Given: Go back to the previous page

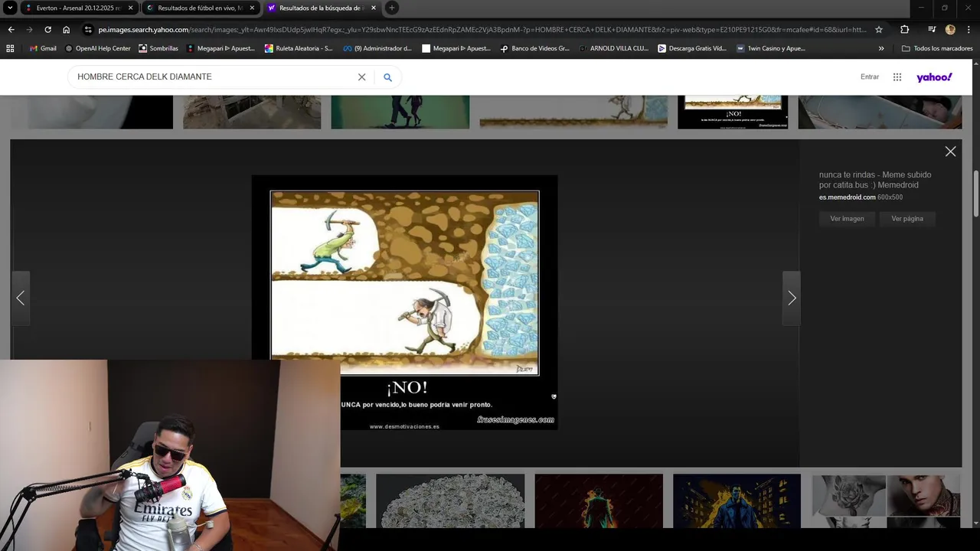Looking at the screenshot, I should [11, 30].
